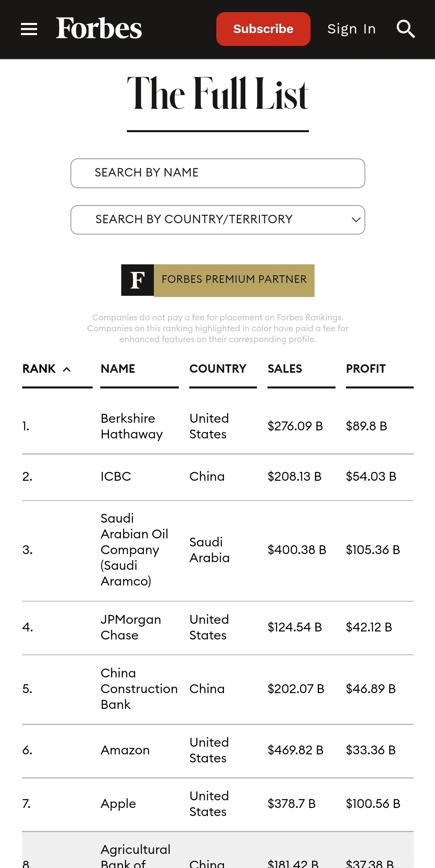The height and width of the screenshot is (868, 435).
Task: Open the Berkshire Hathaway profile
Action: 131,426
